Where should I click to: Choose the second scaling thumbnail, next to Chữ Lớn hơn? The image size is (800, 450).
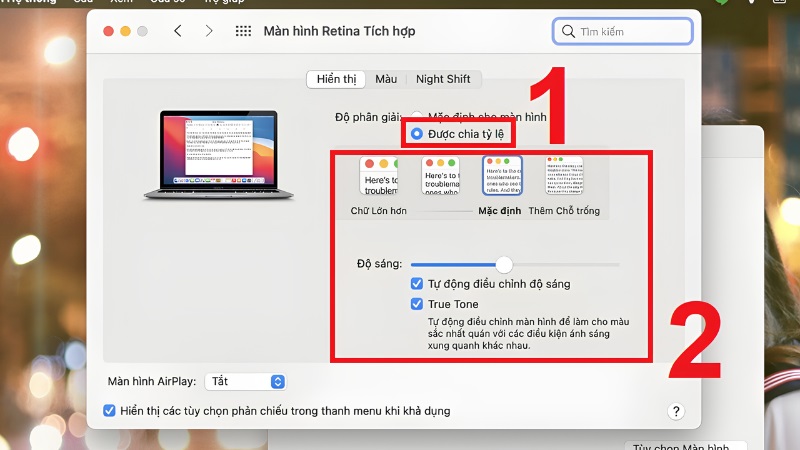click(441, 176)
